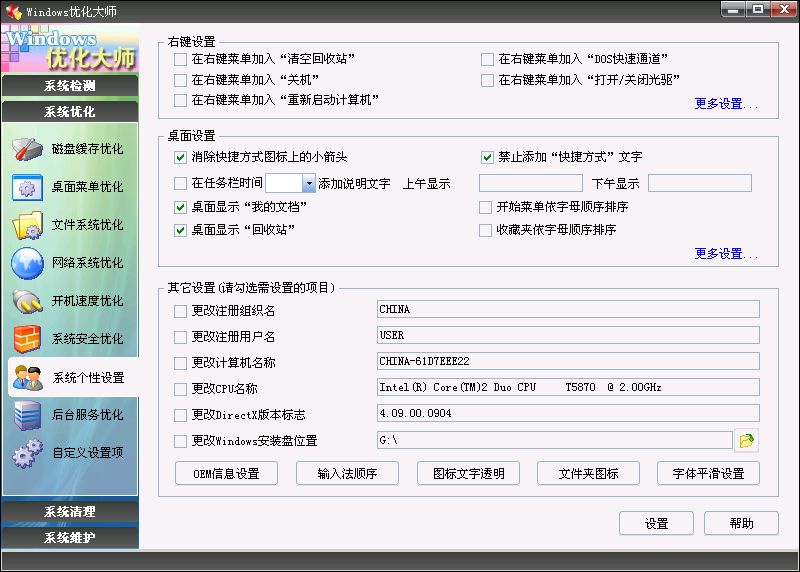Viewport: 800px width, 572px height.
Task: Click the 帮助 button
Action: (x=741, y=523)
